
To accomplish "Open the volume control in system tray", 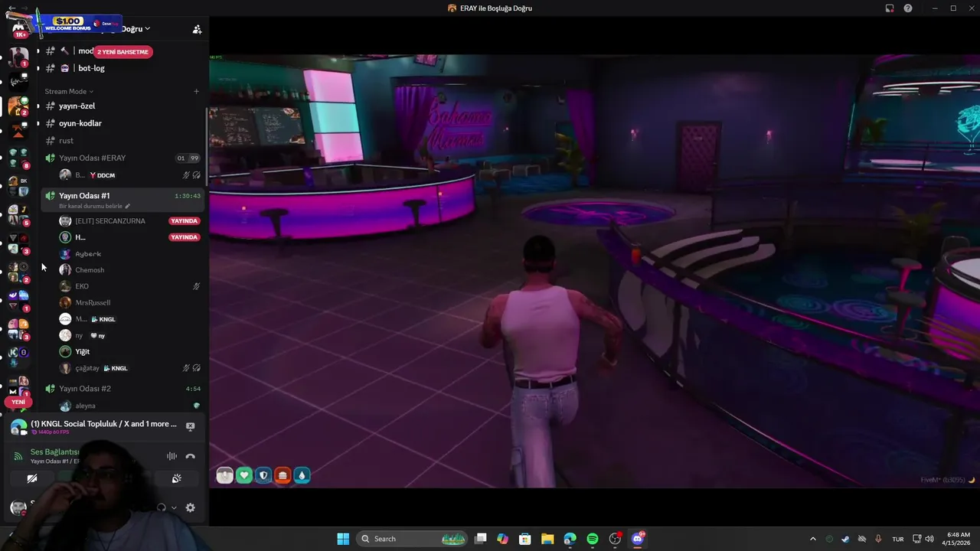I will point(929,539).
